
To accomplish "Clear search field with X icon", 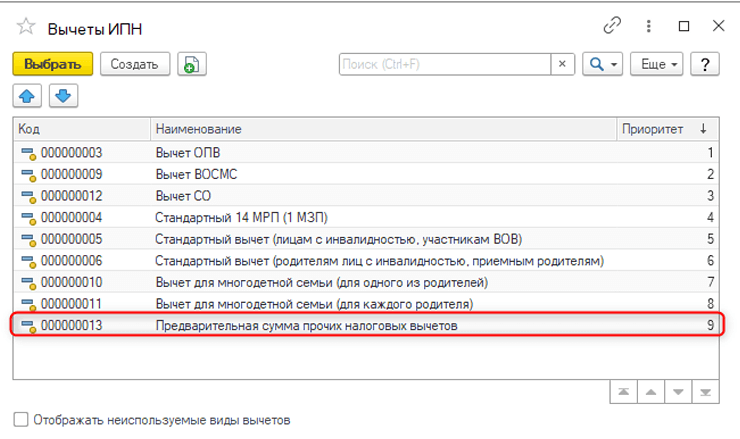I will tap(563, 64).
